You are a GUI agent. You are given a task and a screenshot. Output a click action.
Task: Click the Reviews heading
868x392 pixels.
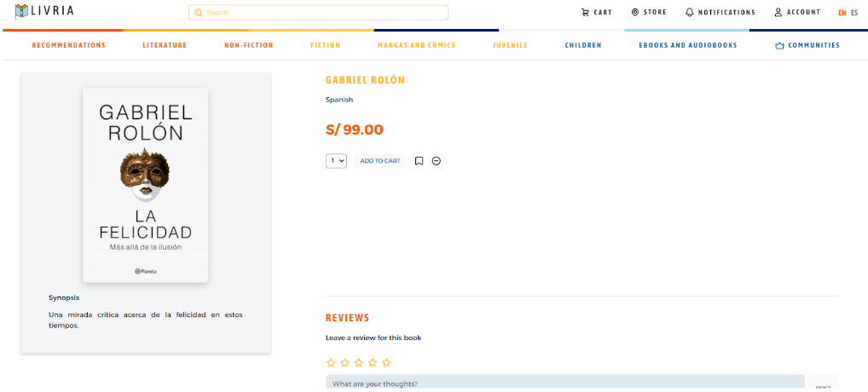[347, 318]
